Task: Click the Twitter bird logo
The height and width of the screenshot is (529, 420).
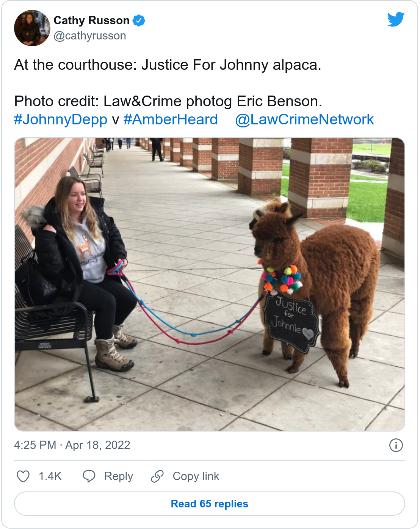Action: pos(396,19)
